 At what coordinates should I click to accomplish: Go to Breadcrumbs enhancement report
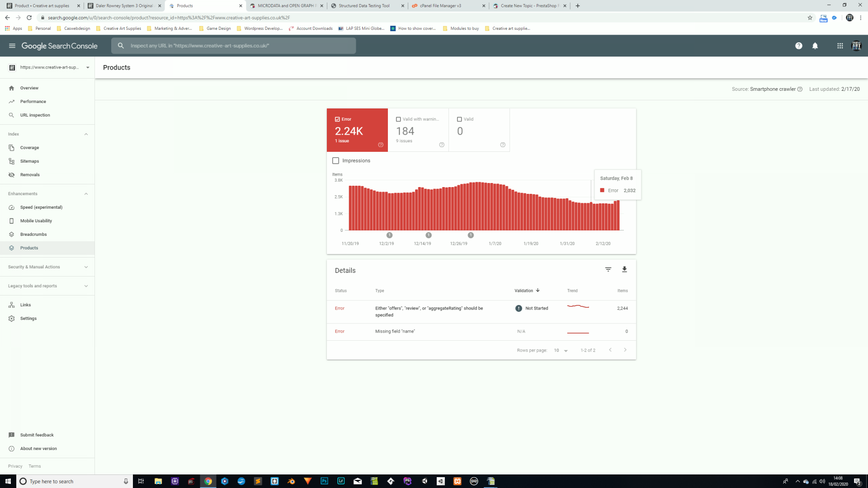pyautogui.click(x=33, y=235)
